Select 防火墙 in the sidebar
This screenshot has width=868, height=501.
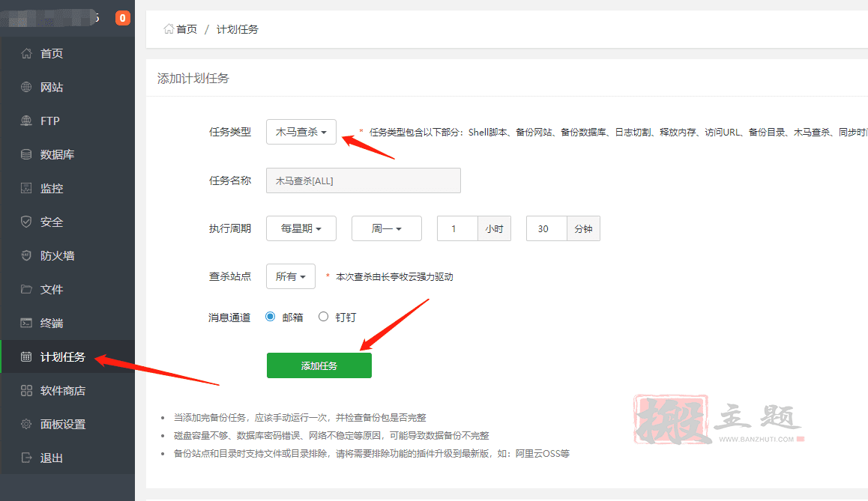(x=67, y=255)
